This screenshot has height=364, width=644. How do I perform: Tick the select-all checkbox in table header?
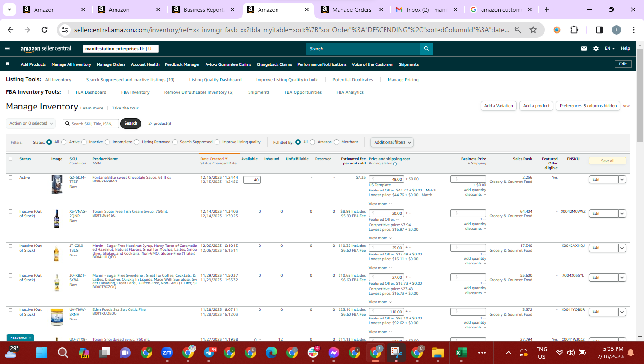10,159
